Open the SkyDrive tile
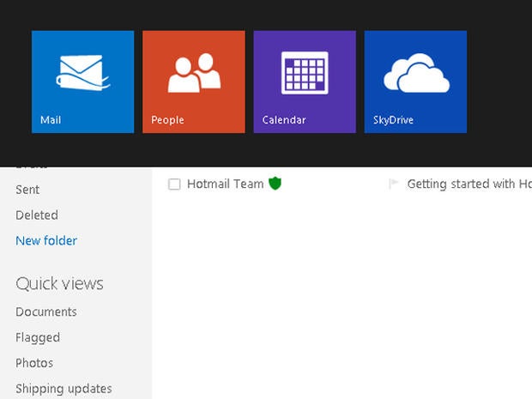Viewport: 532px width, 399px height. [x=415, y=82]
